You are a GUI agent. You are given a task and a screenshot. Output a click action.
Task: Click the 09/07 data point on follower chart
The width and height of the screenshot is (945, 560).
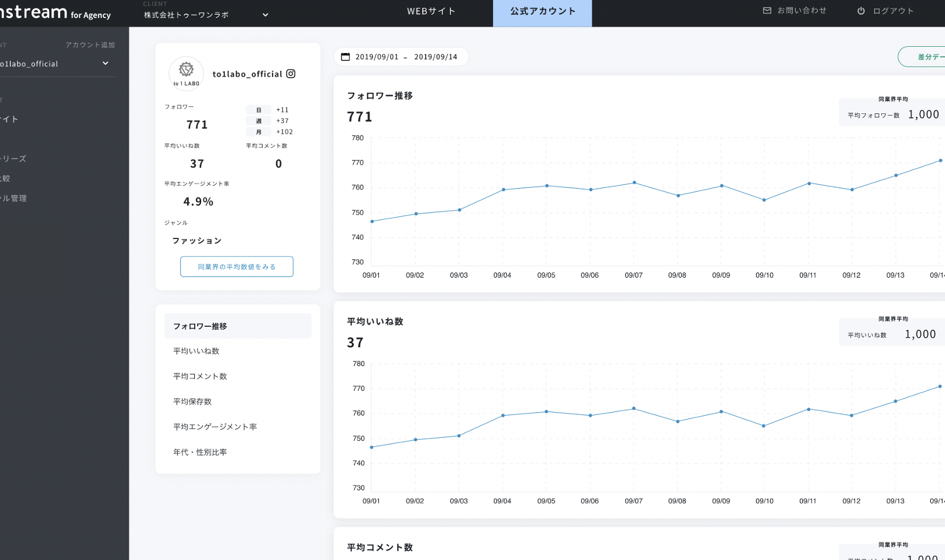(634, 183)
